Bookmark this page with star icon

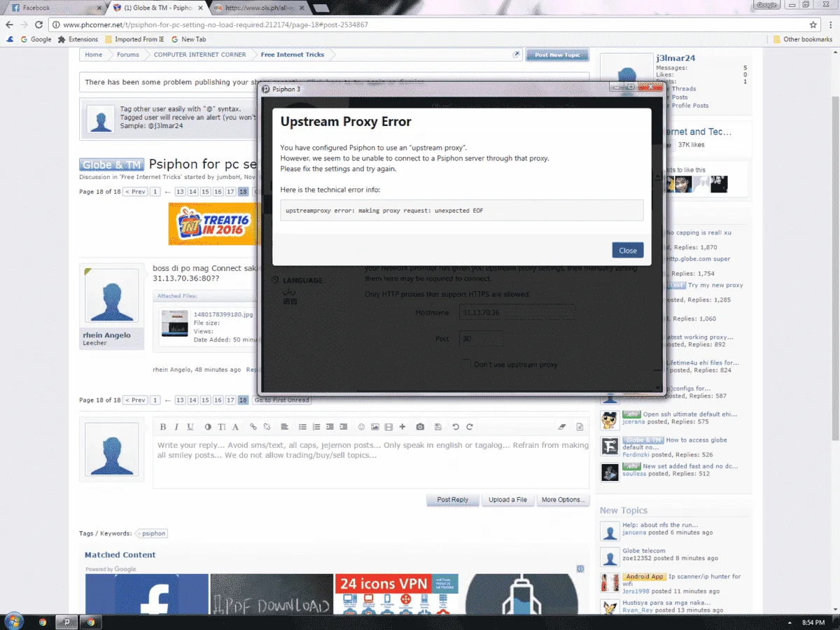click(x=813, y=24)
